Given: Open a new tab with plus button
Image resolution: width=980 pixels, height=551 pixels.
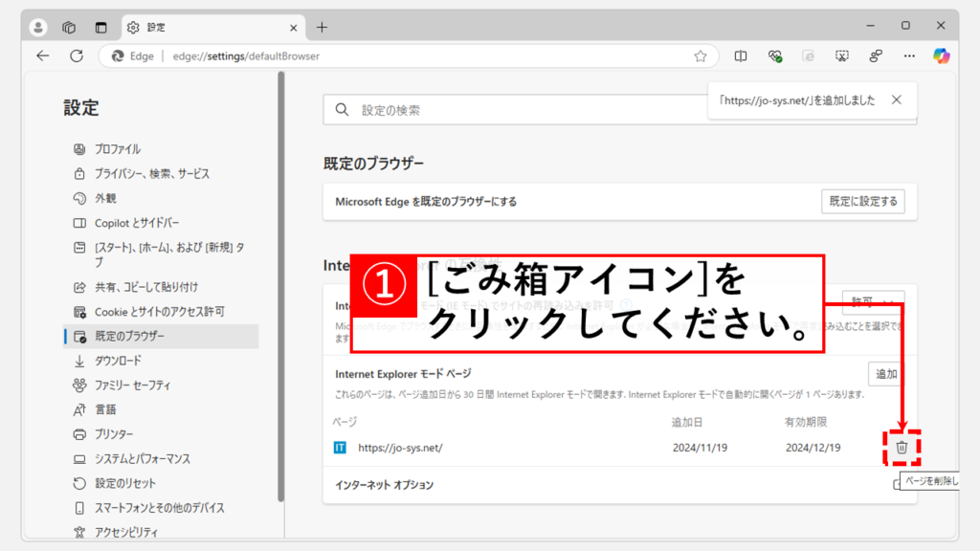Looking at the screenshot, I should pyautogui.click(x=322, y=27).
